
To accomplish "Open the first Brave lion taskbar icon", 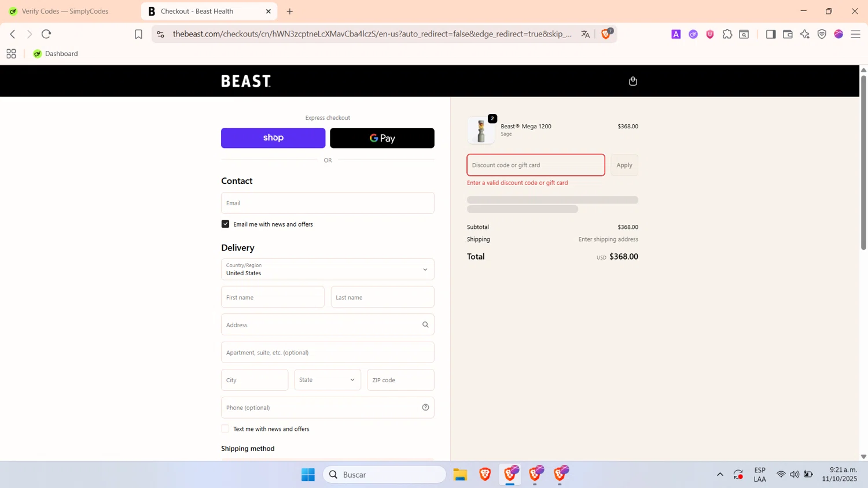I will (485, 475).
